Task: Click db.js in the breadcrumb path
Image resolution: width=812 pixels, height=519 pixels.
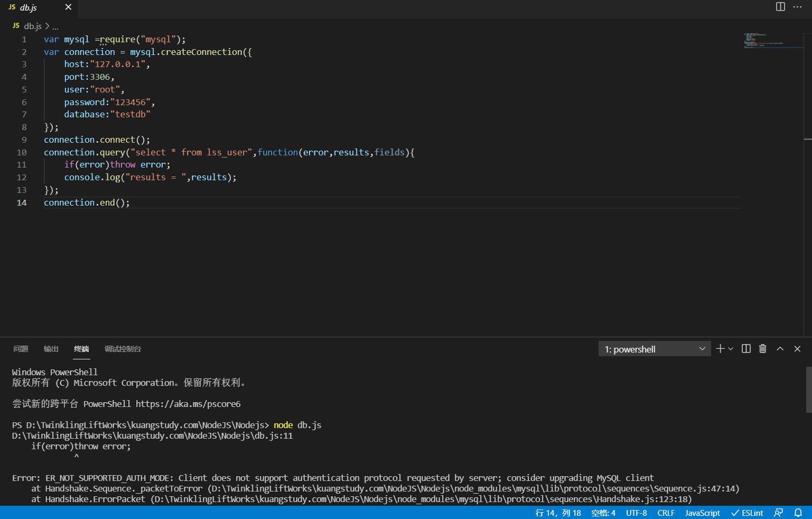Action: click(x=32, y=26)
